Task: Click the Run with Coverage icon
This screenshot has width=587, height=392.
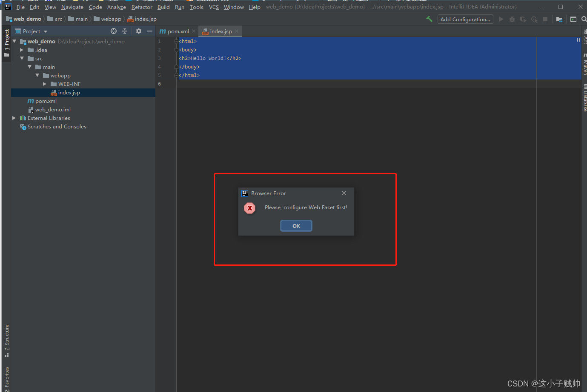Action: [523, 19]
